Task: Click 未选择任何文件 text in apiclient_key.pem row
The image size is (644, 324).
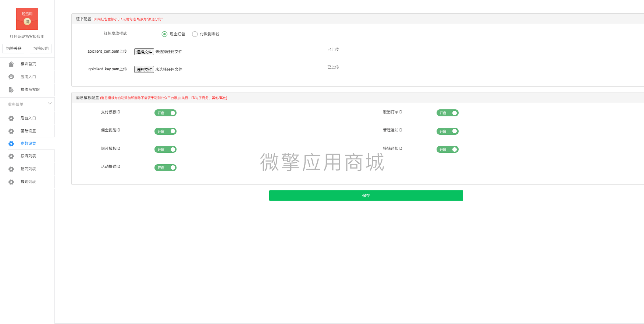Action: click(x=169, y=70)
